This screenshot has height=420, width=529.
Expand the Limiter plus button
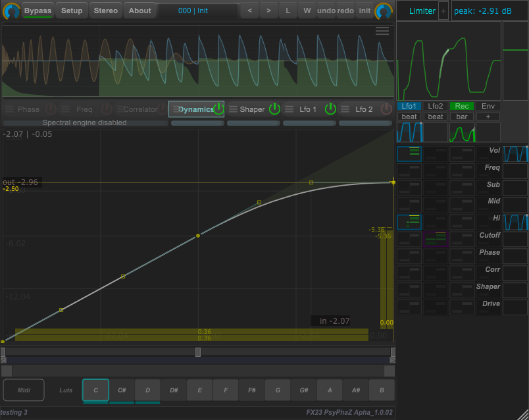[x=443, y=11]
